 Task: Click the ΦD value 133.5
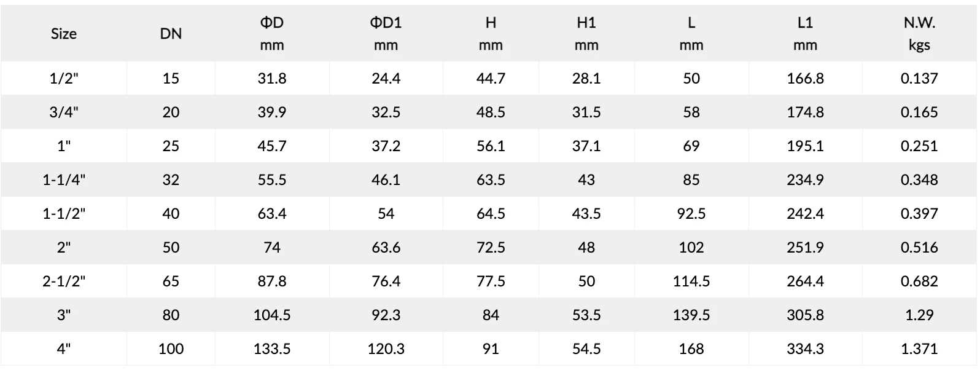click(272, 349)
